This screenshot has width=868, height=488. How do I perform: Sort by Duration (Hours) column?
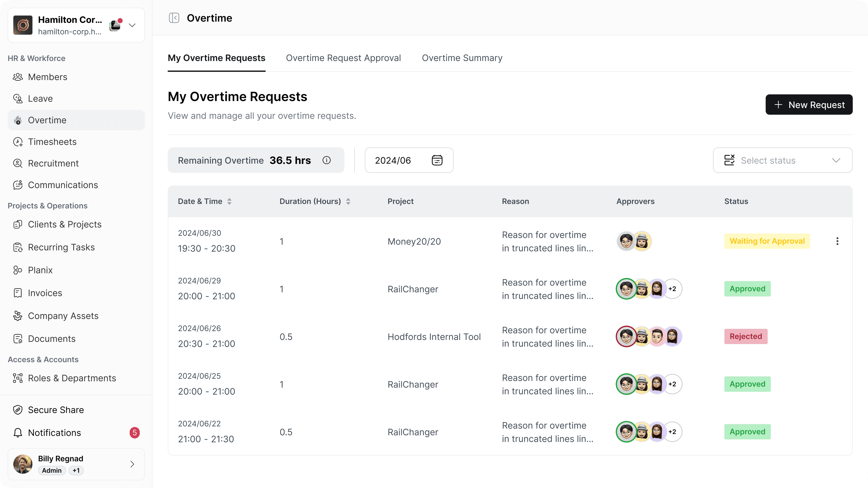(348, 201)
